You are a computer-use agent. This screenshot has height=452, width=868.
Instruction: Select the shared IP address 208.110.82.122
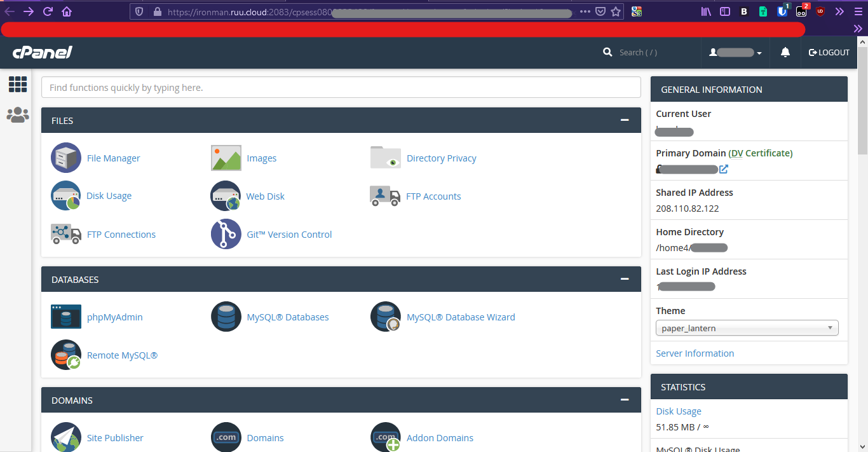click(x=688, y=209)
